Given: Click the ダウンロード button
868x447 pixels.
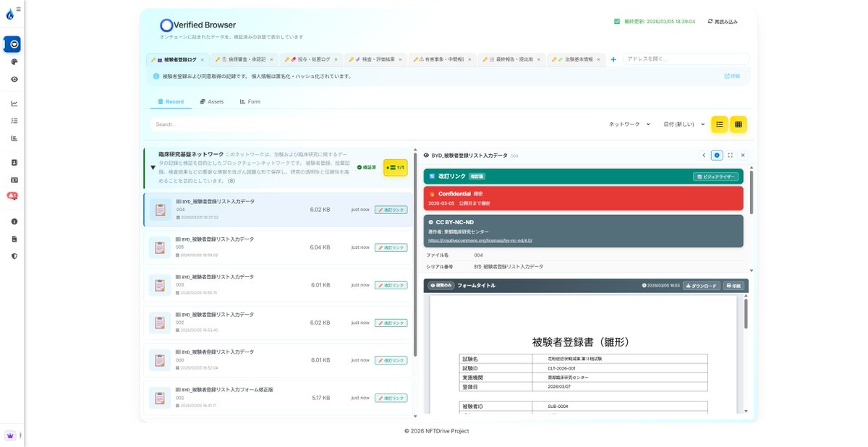Looking at the screenshot, I should pyautogui.click(x=702, y=286).
